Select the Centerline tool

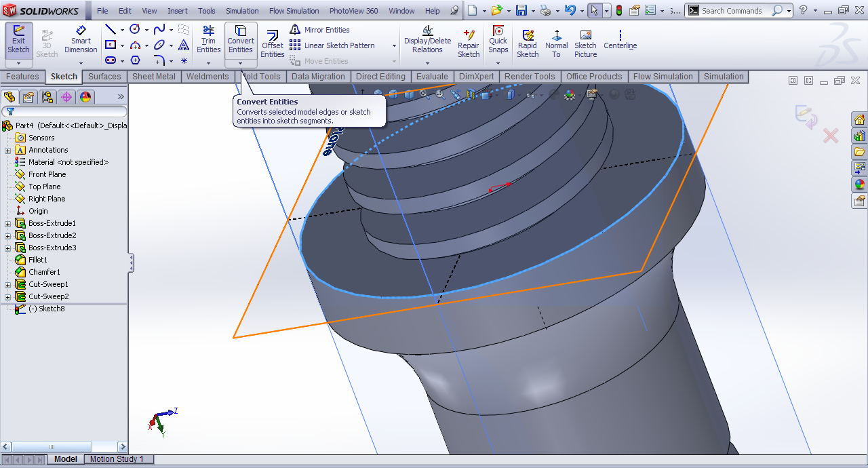[620, 40]
